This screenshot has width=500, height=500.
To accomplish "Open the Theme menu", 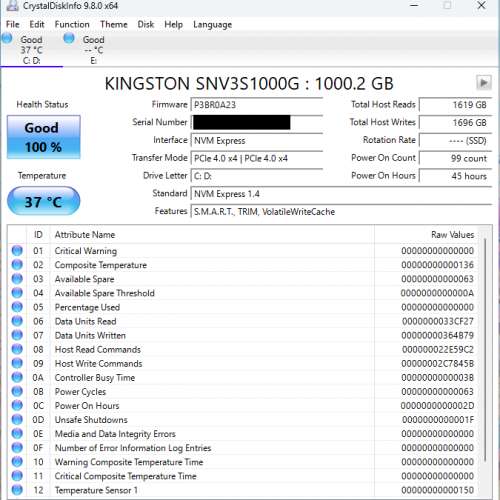I will pos(114,24).
